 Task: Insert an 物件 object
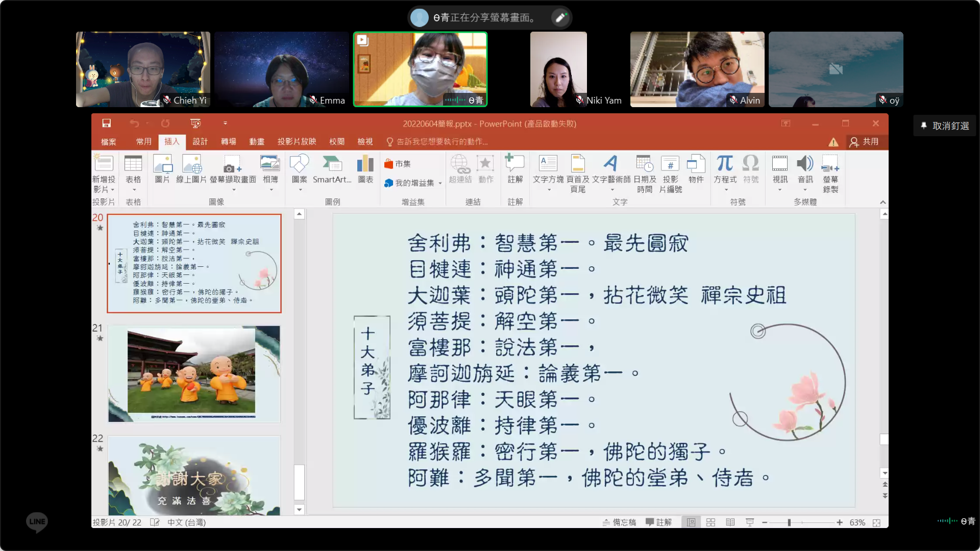click(696, 169)
